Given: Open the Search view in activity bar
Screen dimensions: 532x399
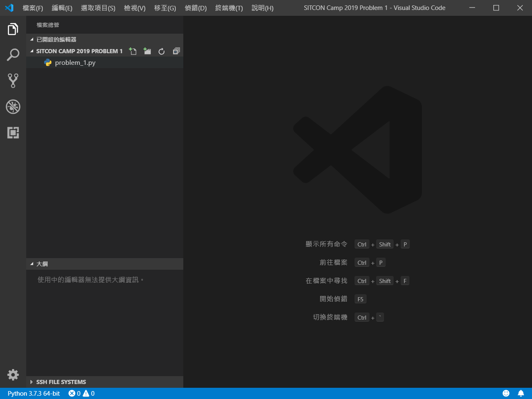Looking at the screenshot, I should [13, 55].
